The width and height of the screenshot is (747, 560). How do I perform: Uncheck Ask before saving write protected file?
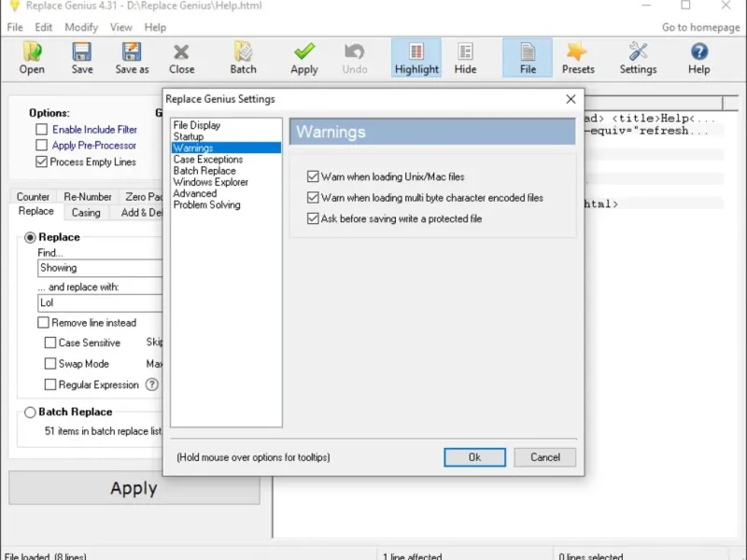click(313, 218)
